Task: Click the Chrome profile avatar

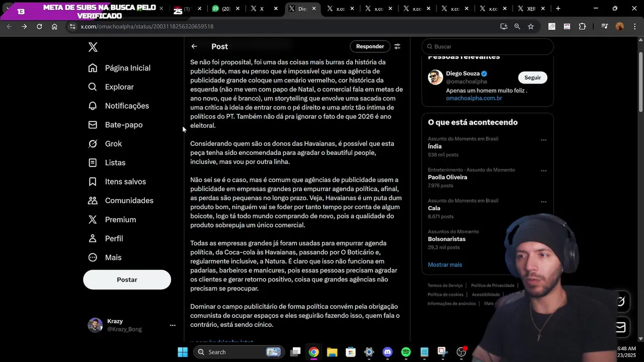Action: coord(620,26)
